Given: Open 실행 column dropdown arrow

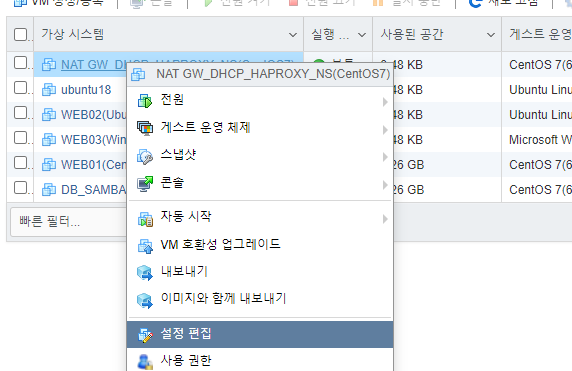Looking at the screenshot, I should coord(362,35).
